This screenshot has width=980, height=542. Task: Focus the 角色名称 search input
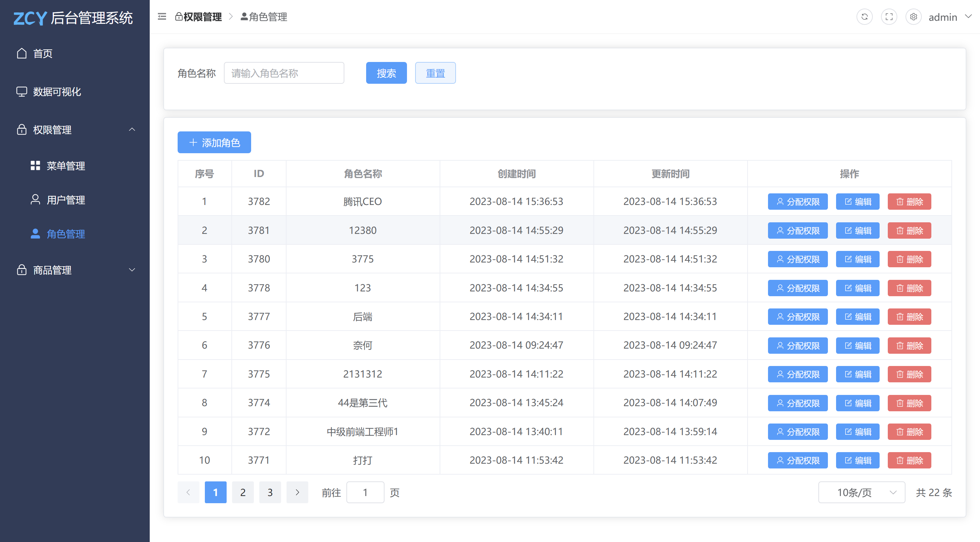pyautogui.click(x=284, y=73)
